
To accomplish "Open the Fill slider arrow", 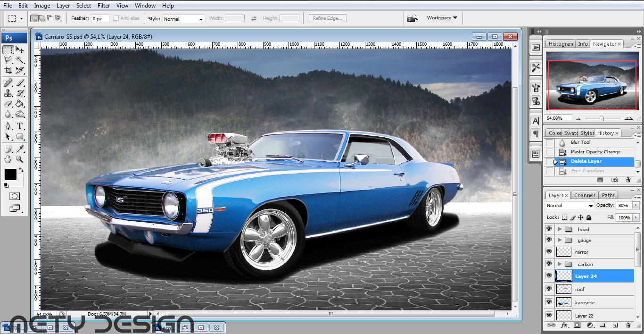I will 636,217.
